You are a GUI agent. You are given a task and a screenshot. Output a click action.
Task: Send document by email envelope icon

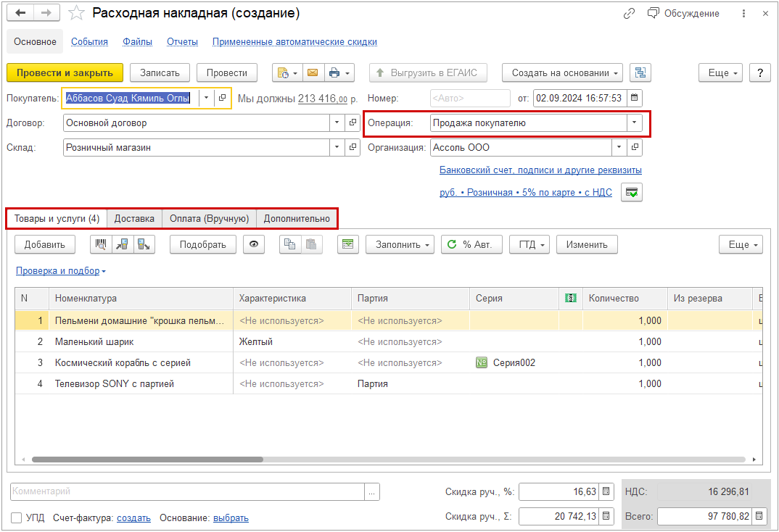click(313, 73)
